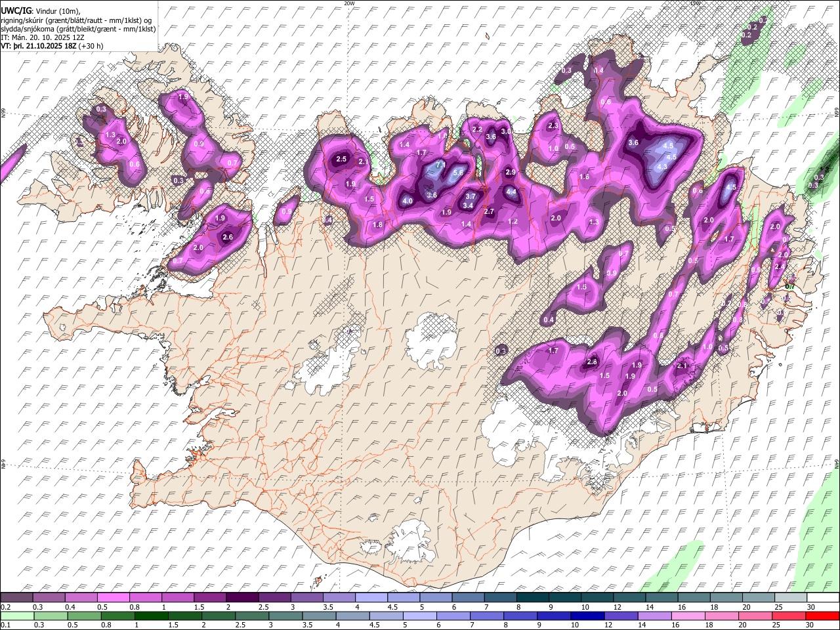Click the slydda/snjókoma legend description line
Image resolution: width=840 pixels, height=630 pixels.
point(78,29)
